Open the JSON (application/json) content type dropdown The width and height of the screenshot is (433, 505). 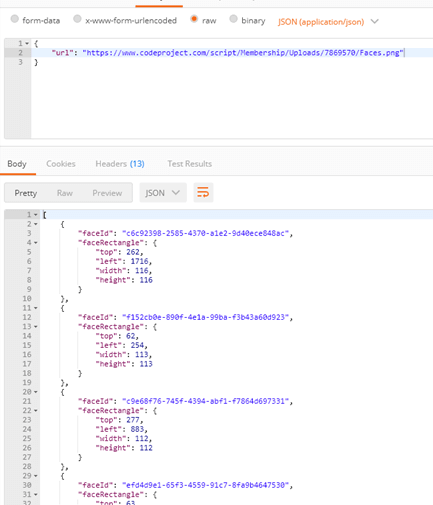tap(328, 22)
